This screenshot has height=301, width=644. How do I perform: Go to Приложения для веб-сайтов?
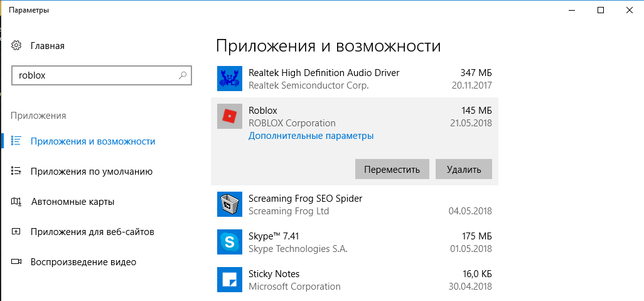(x=92, y=232)
